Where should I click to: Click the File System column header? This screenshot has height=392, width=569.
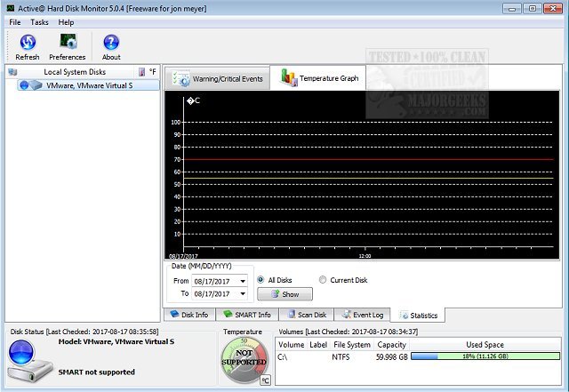point(352,345)
